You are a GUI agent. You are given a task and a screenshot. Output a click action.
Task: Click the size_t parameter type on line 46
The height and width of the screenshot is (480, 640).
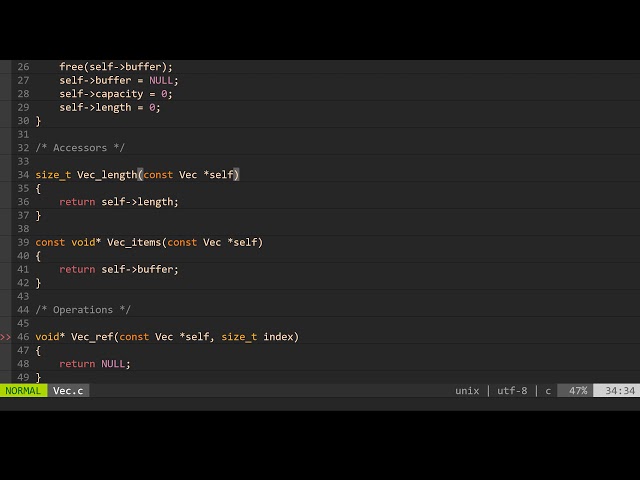pos(239,337)
